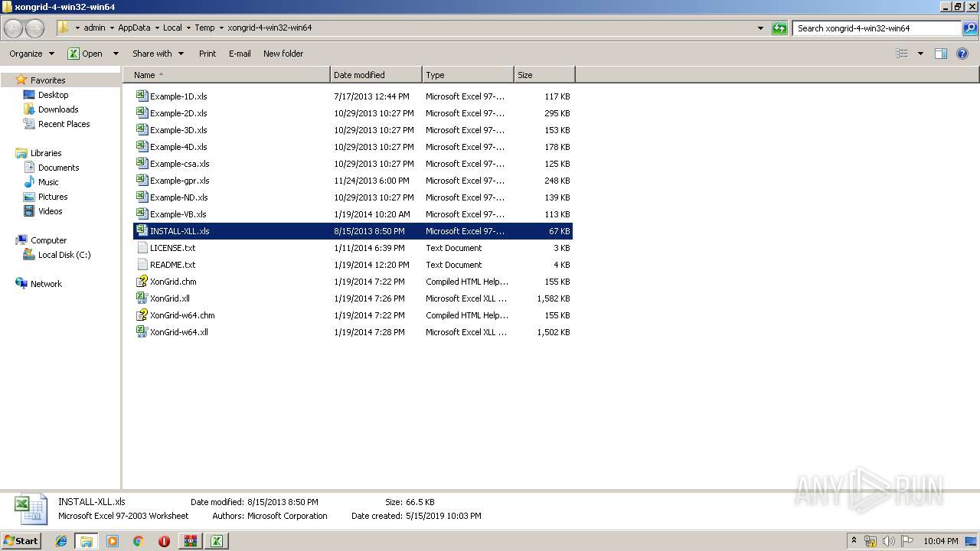Viewport: 980px width, 551px height.
Task: Click the search magnifier icon
Action: [970, 28]
